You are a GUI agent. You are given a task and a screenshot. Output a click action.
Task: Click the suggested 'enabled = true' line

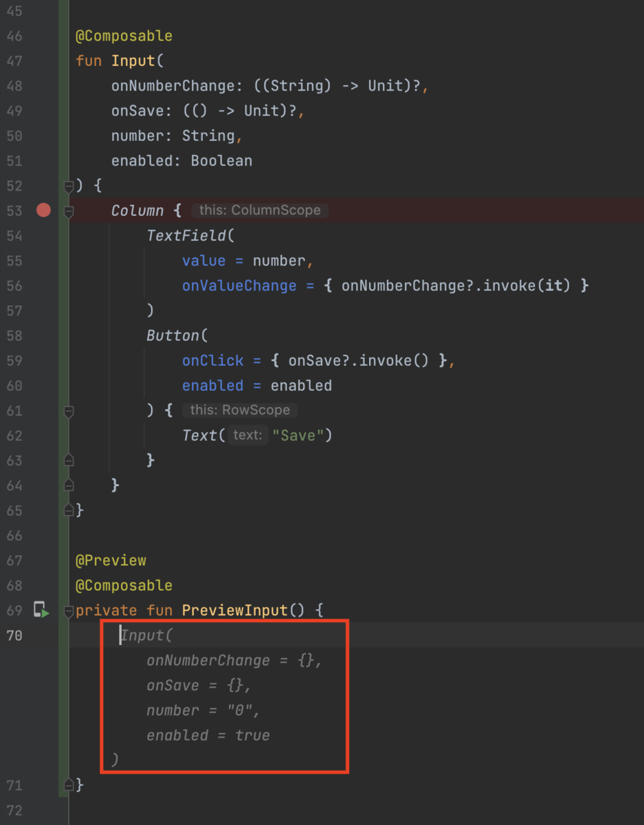pos(208,736)
